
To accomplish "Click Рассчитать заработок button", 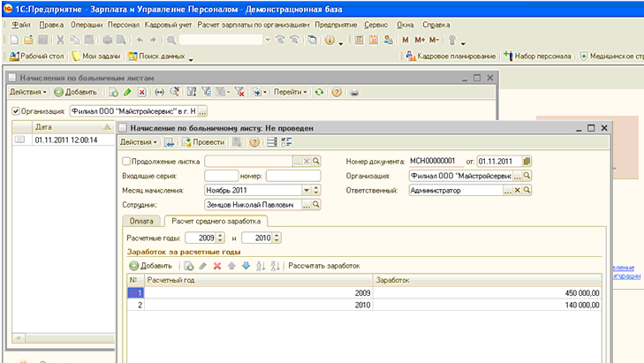I will [324, 266].
